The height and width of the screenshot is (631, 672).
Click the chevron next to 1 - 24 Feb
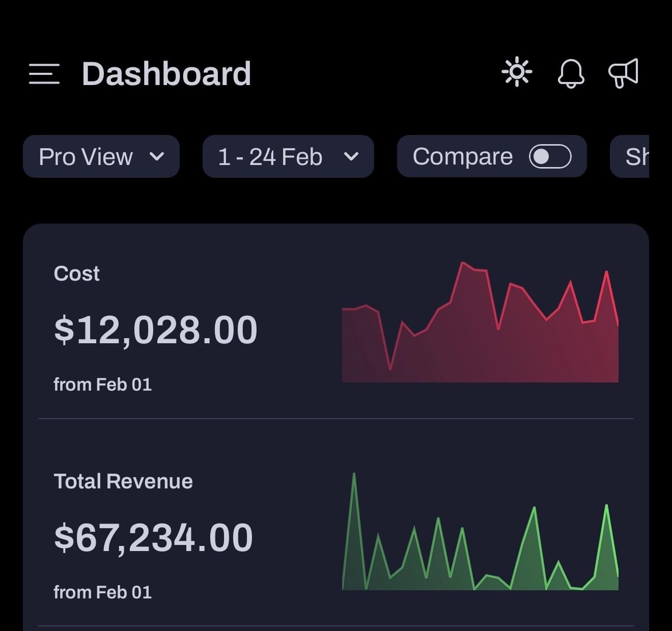(351, 156)
